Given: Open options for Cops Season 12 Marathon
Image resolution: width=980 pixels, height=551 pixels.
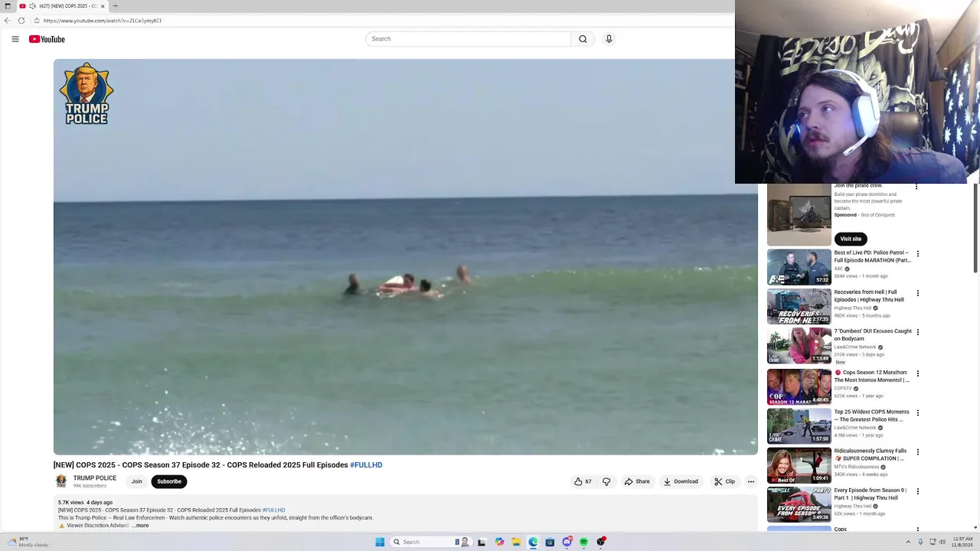Looking at the screenshot, I should pos(917,373).
